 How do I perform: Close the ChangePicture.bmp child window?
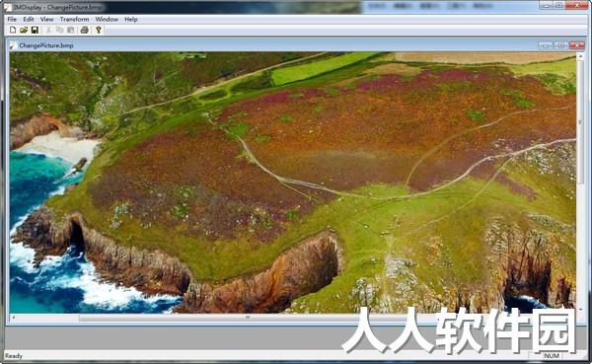pos(577,45)
